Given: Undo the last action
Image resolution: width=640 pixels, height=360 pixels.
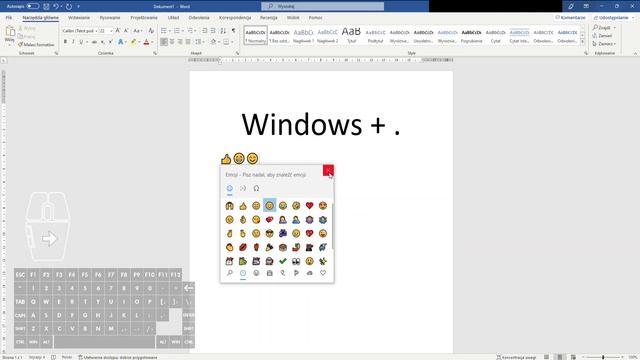Looking at the screenshot, I should point(56,6).
